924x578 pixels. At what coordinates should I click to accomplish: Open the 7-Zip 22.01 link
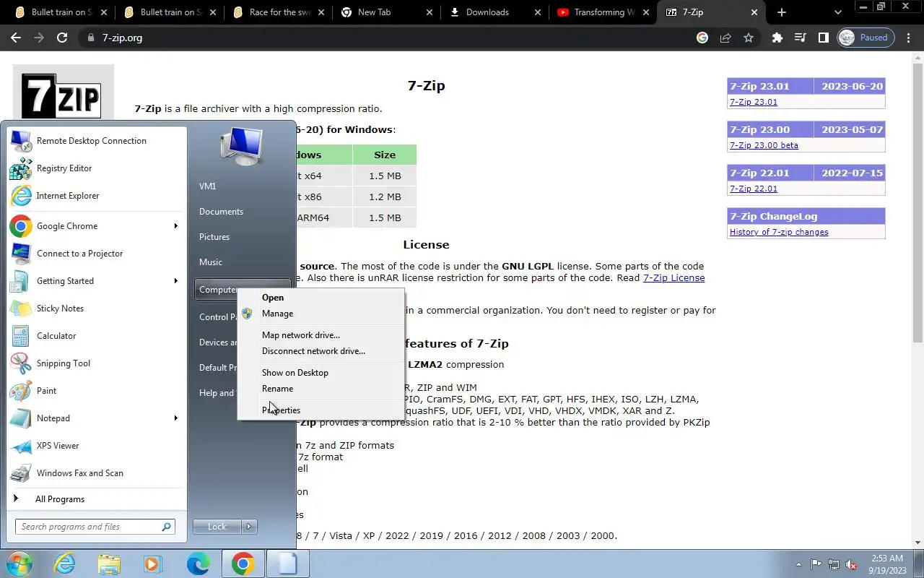(x=754, y=189)
